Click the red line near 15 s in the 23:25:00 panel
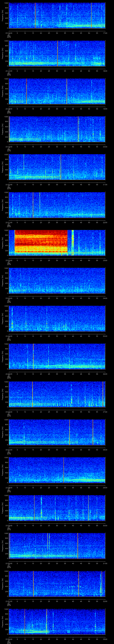This screenshot has width=114, height=644. pos(33,356)
